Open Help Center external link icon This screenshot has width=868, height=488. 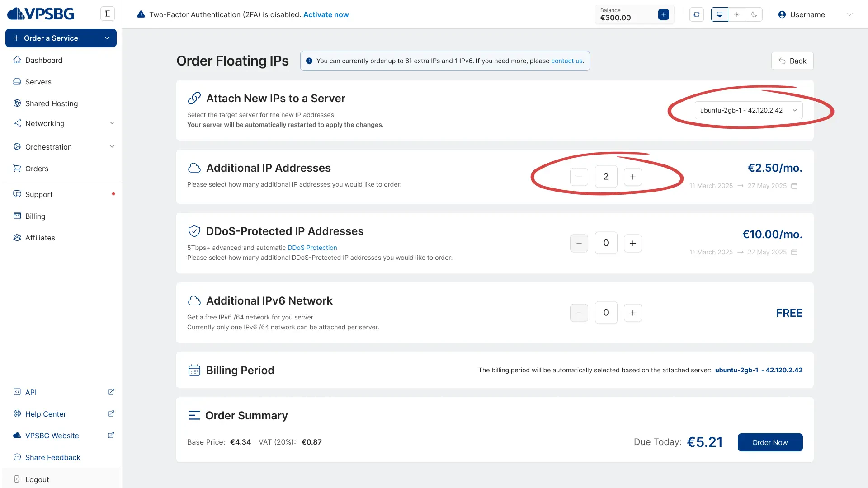coord(111,414)
